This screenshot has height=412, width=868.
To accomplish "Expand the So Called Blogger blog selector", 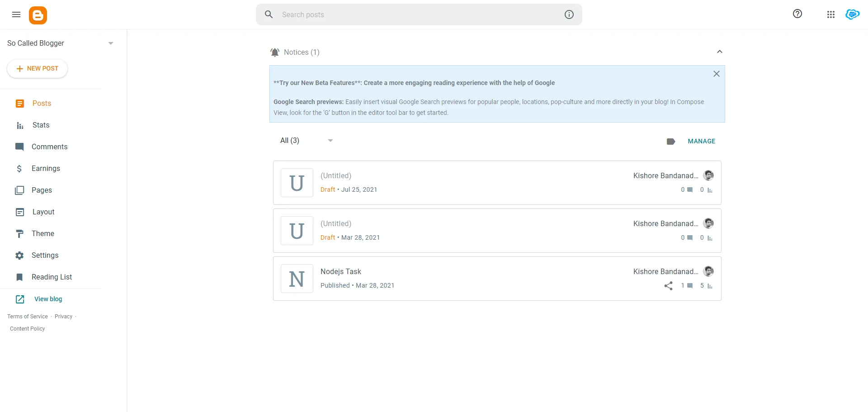I will point(111,43).
